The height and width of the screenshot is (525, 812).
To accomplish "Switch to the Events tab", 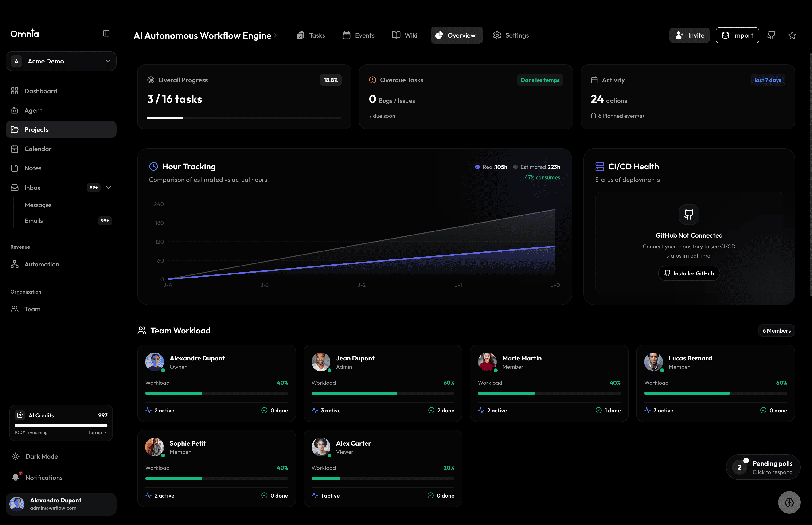I will 359,35.
